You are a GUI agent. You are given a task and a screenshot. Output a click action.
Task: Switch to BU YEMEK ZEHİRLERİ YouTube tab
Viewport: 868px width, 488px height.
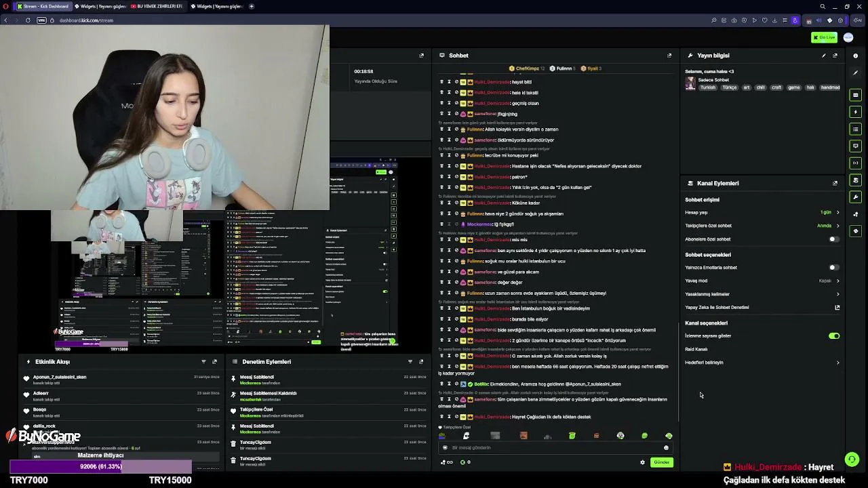156,6
